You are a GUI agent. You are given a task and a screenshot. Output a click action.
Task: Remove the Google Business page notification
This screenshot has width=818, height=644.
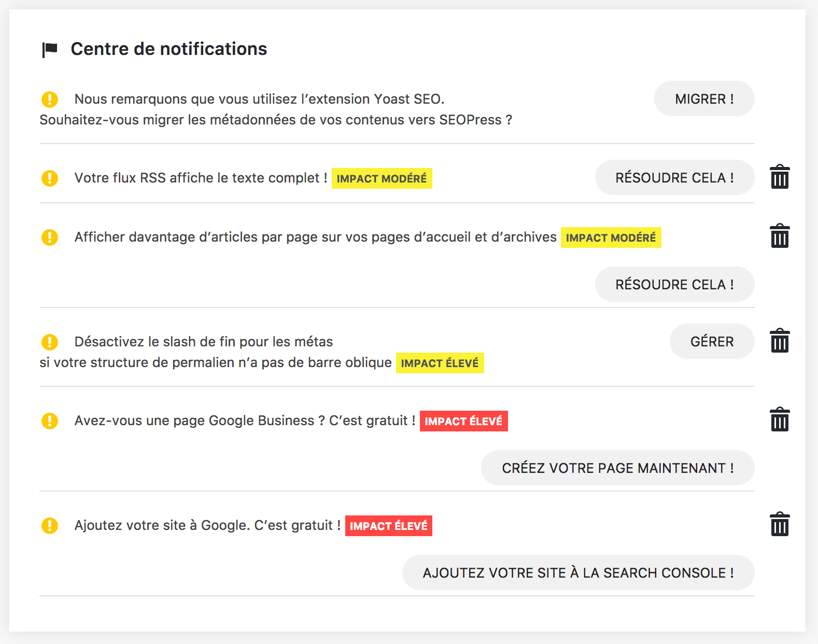pos(779,420)
